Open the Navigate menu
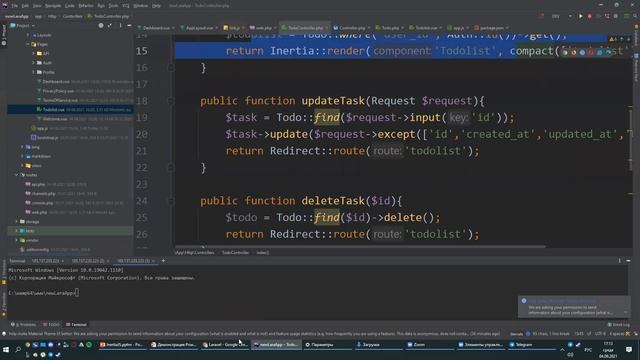The width and height of the screenshot is (640, 360). 53,6
